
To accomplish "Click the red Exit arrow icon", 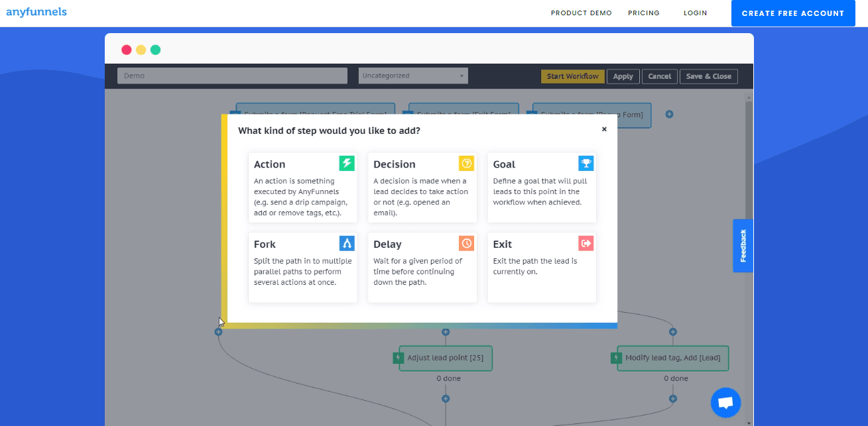I will click(x=586, y=243).
